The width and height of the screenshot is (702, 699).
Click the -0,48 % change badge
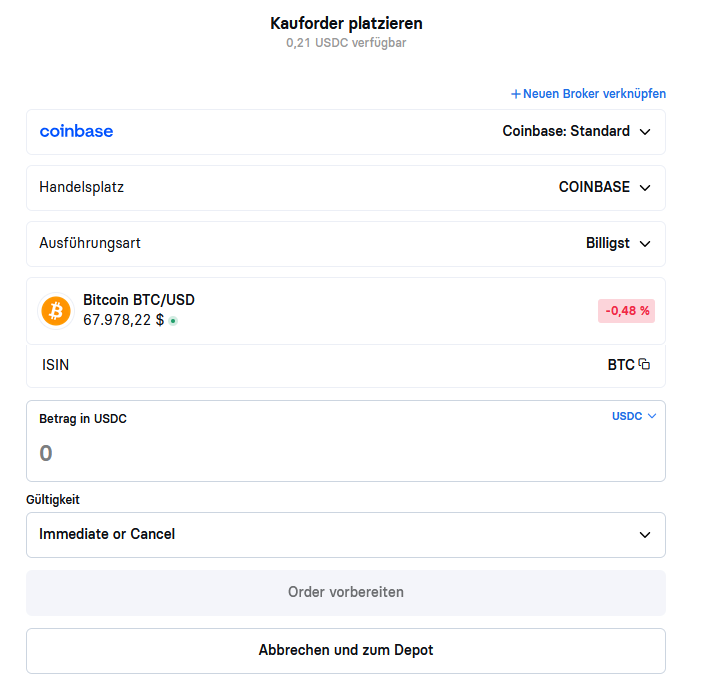tap(626, 311)
